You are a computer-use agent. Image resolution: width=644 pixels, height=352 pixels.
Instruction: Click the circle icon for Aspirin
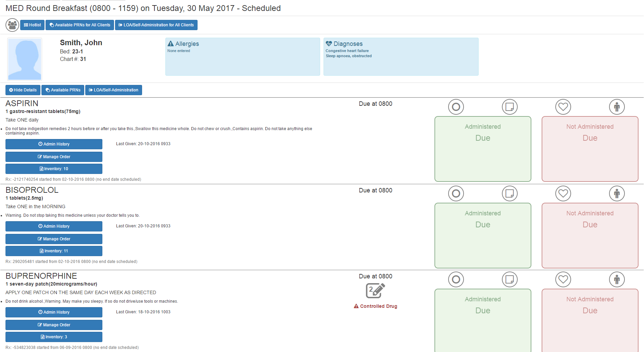(x=456, y=107)
